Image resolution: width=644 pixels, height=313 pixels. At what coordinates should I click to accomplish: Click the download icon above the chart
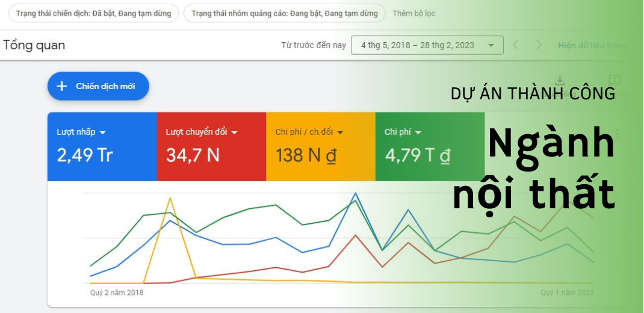[560, 81]
